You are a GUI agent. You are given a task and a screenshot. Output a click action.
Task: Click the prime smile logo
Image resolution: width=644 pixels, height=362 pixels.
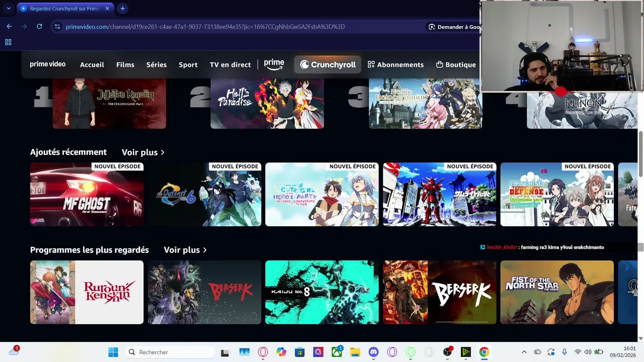pyautogui.click(x=274, y=64)
